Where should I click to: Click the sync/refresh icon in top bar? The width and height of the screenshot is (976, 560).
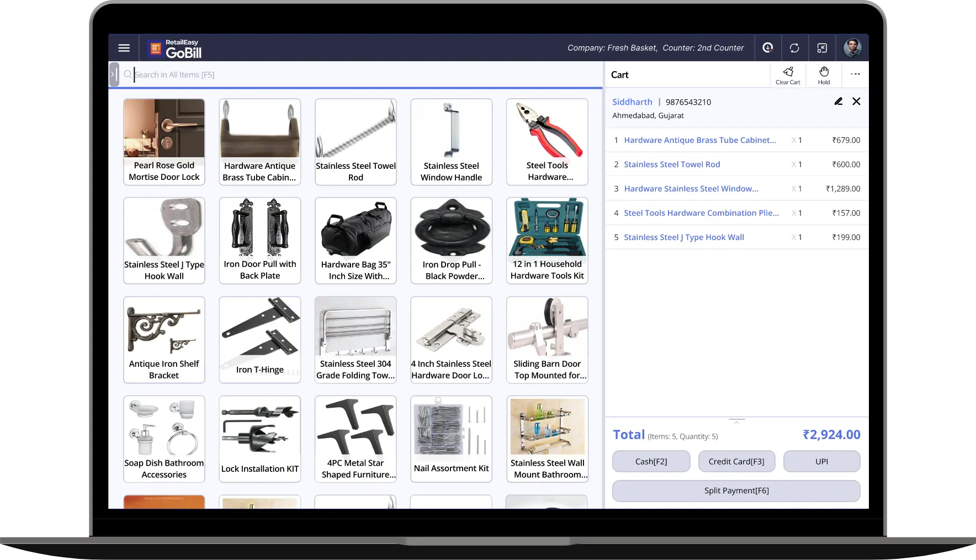(795, 47)
